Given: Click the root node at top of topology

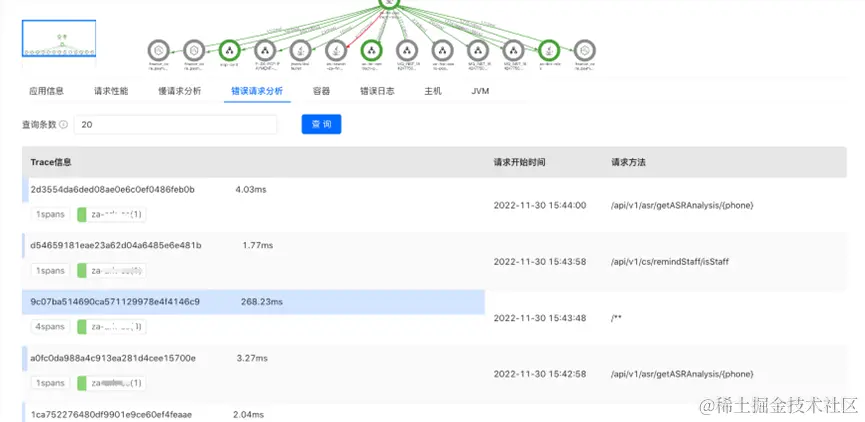Looking at the screenshot, I should point(390,3).
